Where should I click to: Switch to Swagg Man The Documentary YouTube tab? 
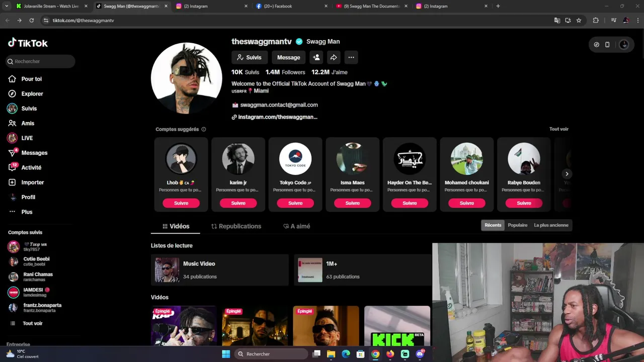372,6
